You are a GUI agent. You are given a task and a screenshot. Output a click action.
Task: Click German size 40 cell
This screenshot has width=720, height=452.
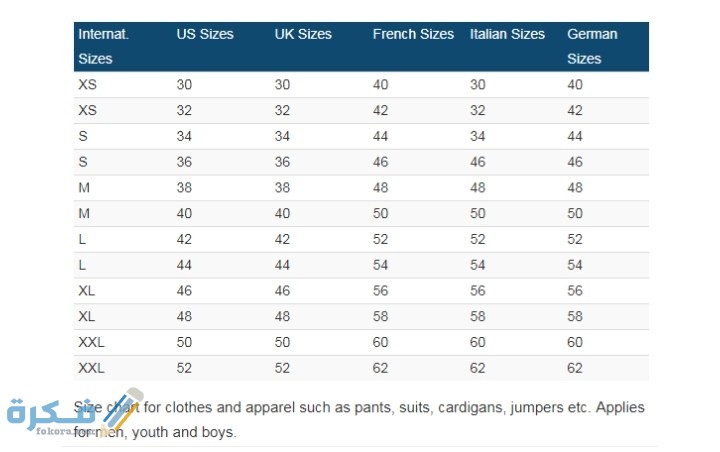pos(575,85)
